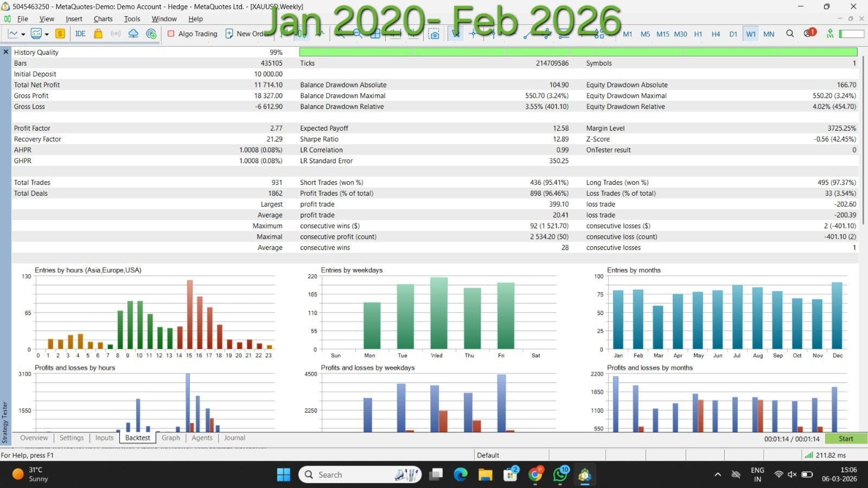
Task: Switch chart to M1 timeframe
Action: 628,34
